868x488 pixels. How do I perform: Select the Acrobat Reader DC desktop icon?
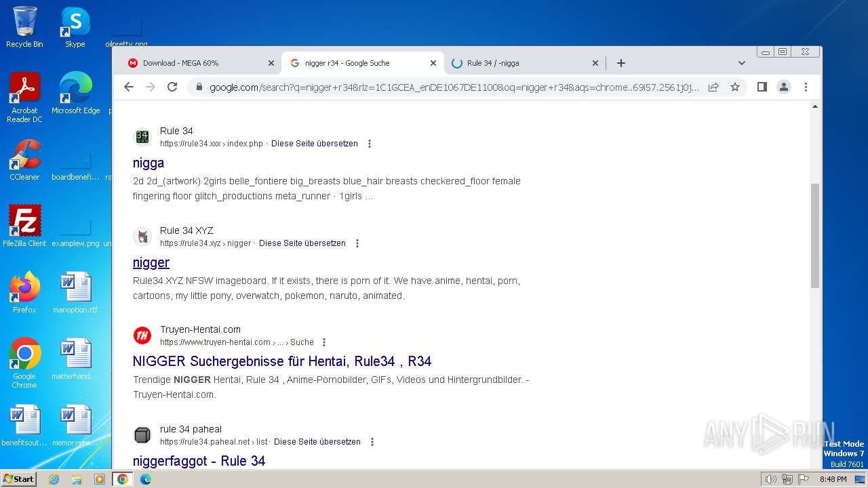pyautogui.click(x=24, y=97)
